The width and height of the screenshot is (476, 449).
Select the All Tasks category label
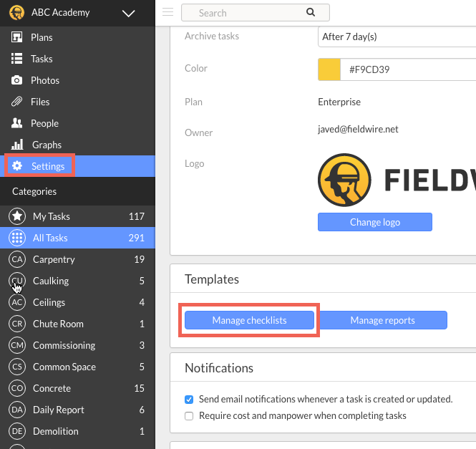click(x=50, y=238)
